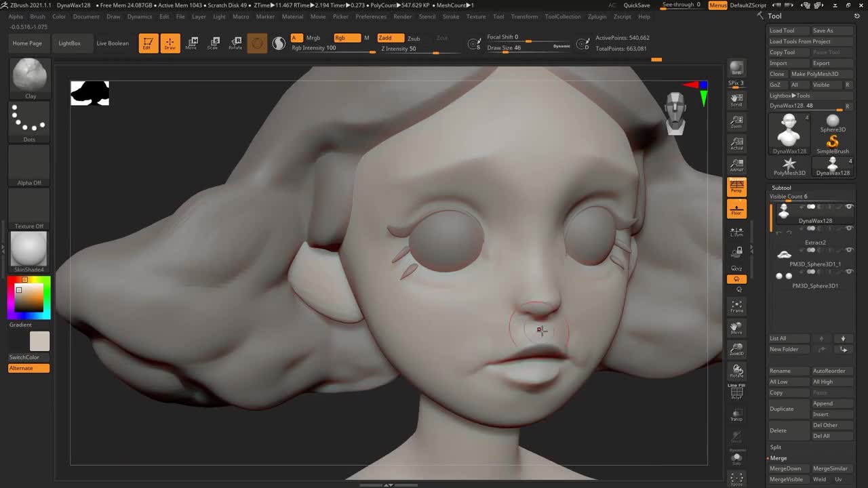Viewport: 868px width, 488px height.
Task: Click the Scroll navigation icon
Action: [x=736, y=101]
